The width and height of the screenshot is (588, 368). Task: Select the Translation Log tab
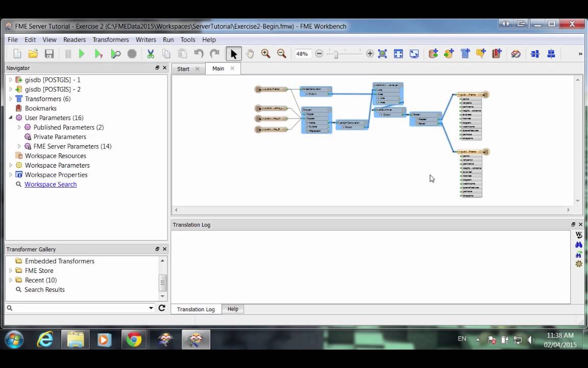[x=196, y=309]
